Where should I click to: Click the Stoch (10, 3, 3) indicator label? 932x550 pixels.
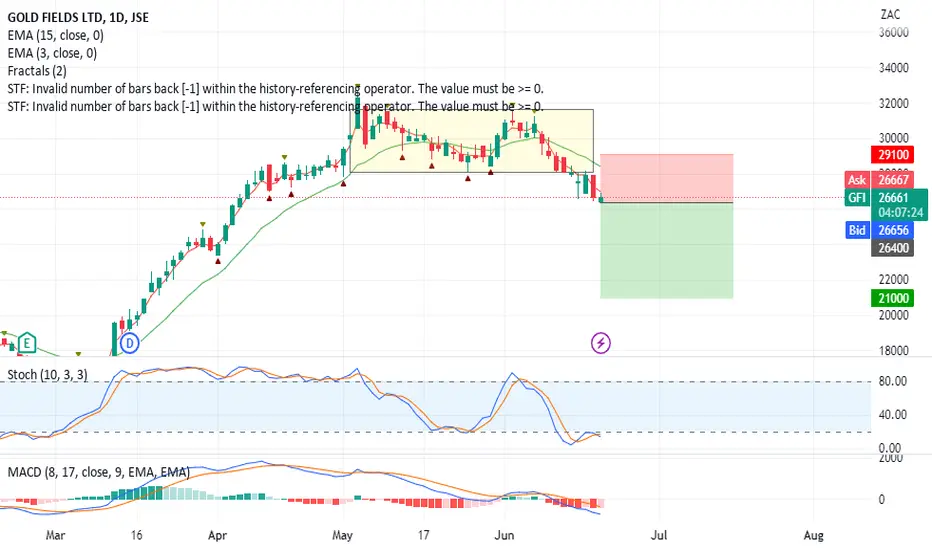pos(48,375)
